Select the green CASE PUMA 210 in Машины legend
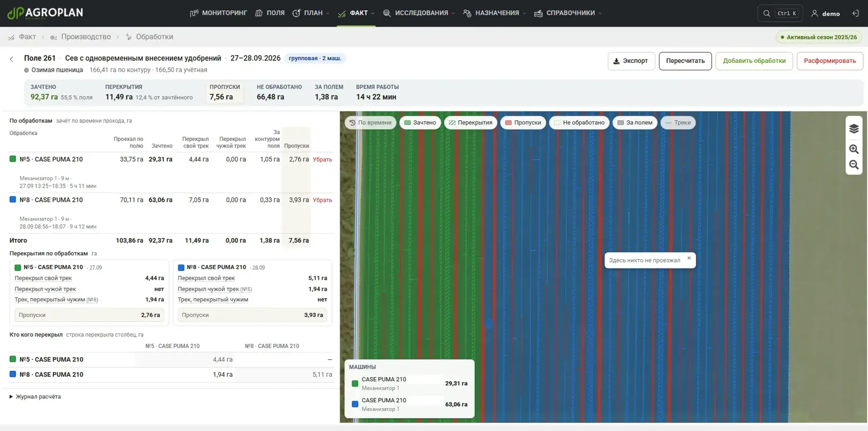This screenshot has width=868, height=431. pyautogui.click(x=410, y=383)
